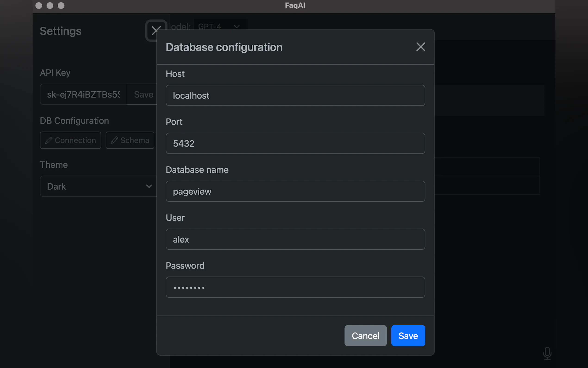The image size is (588, 368).
Task: Click the Database name field
Action: tap(295, 191)
